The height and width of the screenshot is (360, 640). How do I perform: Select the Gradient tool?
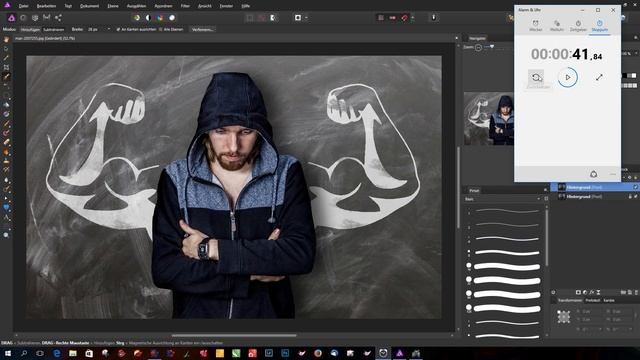[6, 114]
